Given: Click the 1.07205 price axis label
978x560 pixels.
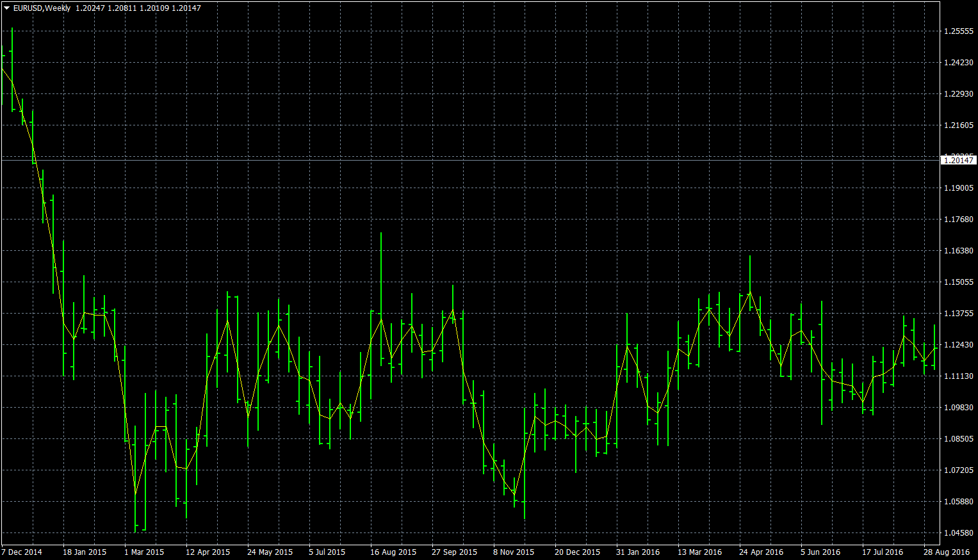Looking at the screenshot, I should click(x=959, y=470).
